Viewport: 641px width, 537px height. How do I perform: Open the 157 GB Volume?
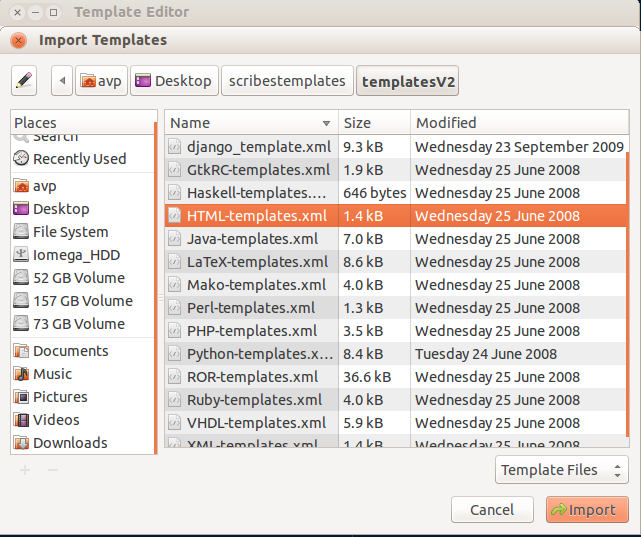click(x=83, y=301)
